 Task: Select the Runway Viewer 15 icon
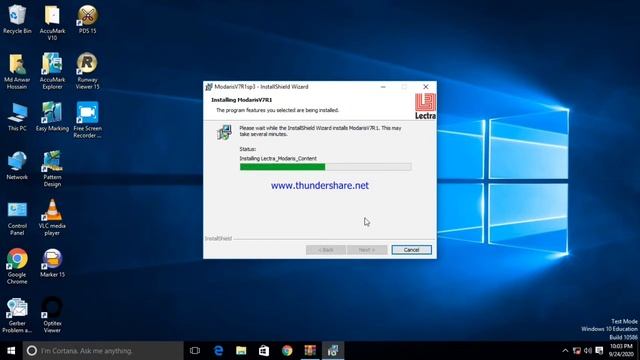pyautogui.click(x=87, y=71)
